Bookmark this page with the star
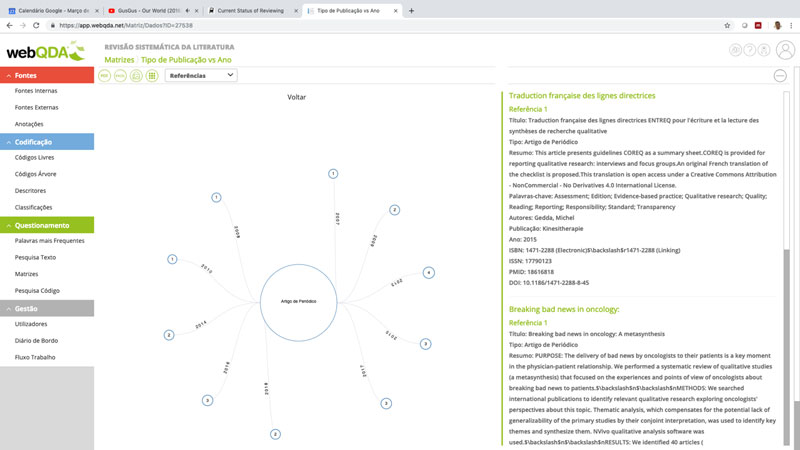This screenshot has height=450, width=800. (x=727, y=26)
